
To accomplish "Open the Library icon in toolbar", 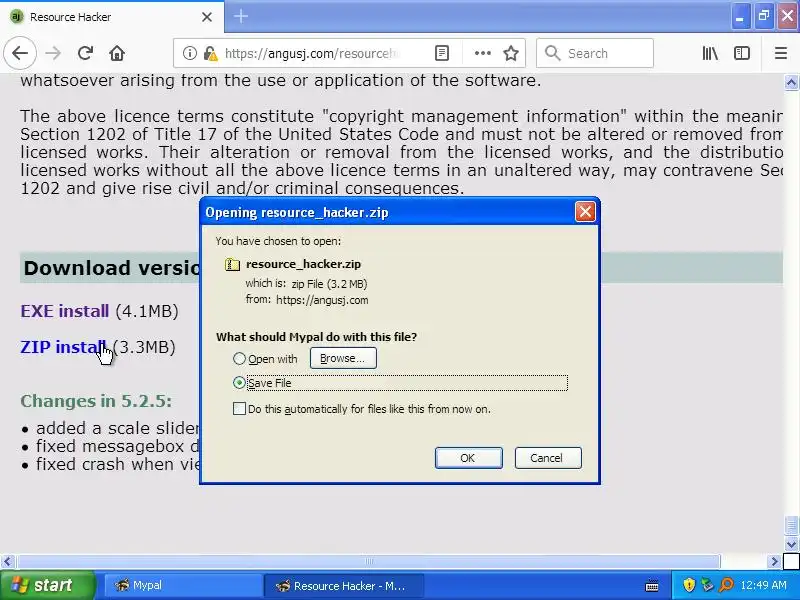I will [710, 53].
